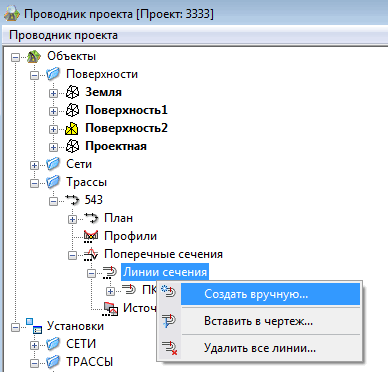This screenshot has height=372, width=388.
Task: Collapse the Поперечные сечения node
Action: click(72, 256)
